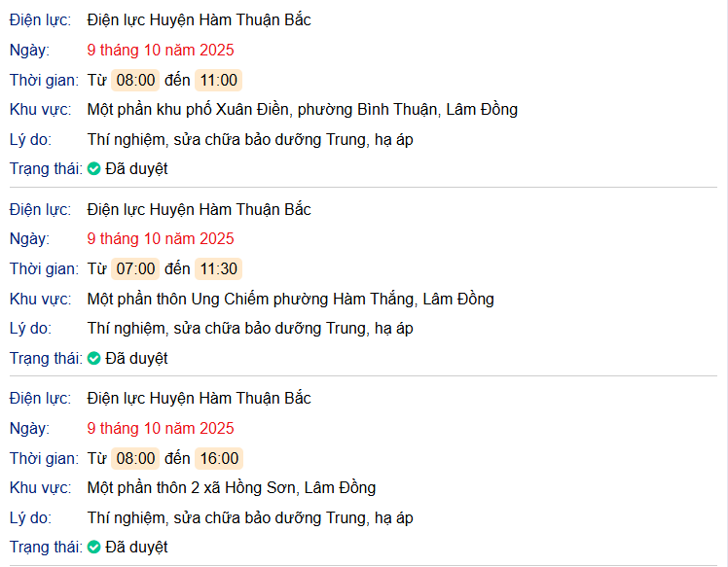This screenshot has height=567, width=728.
Task: Open the thôn 2 xã Hồng Sơn area text
Action: 231,488
